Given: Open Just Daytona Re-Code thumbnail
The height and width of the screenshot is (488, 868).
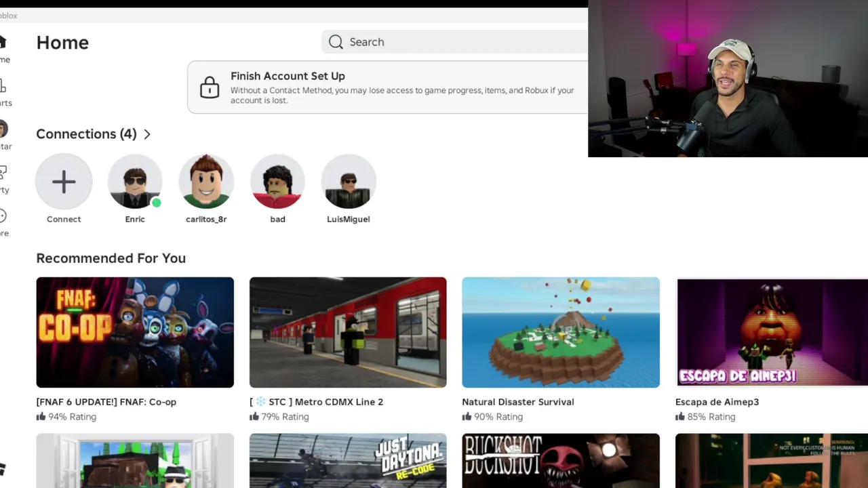Looking at the screenshot, I should [x=348, y=461].
